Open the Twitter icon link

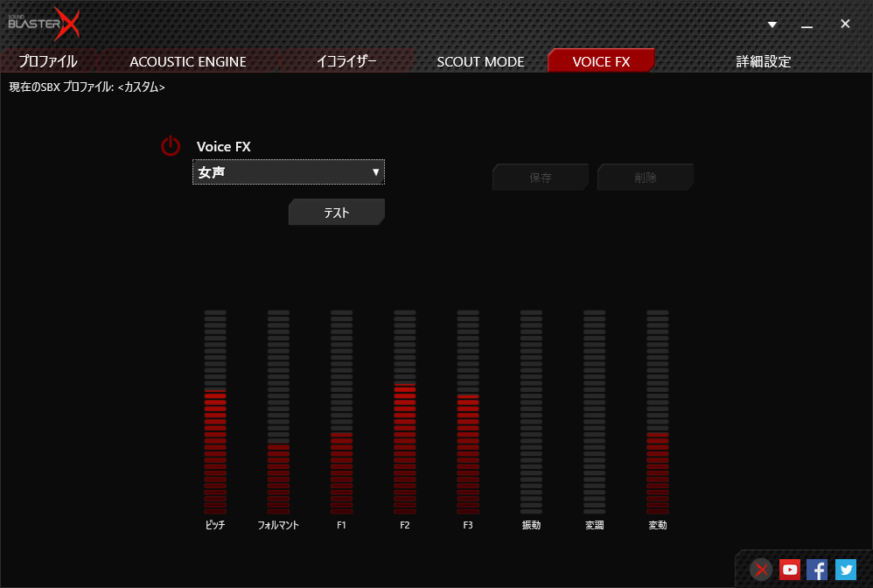845,570
